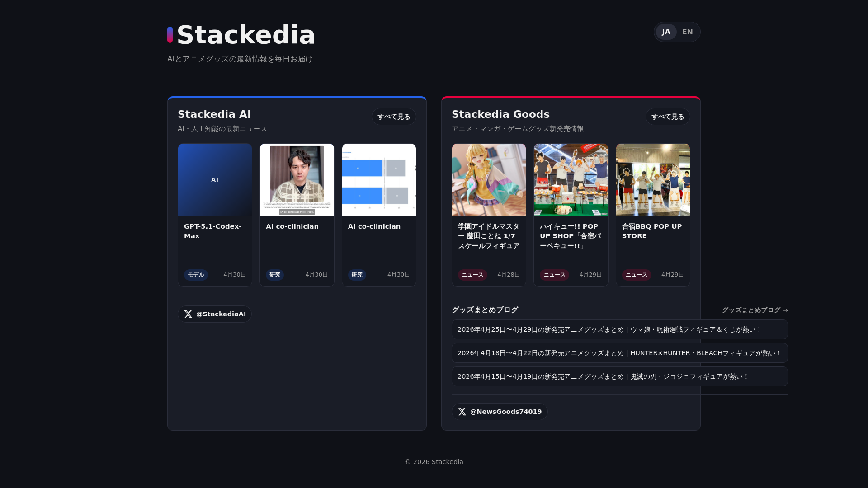Open 合宿BBQ POP UP STORE thumbnail
Screen dimensions: 868x488
(653, 180)
